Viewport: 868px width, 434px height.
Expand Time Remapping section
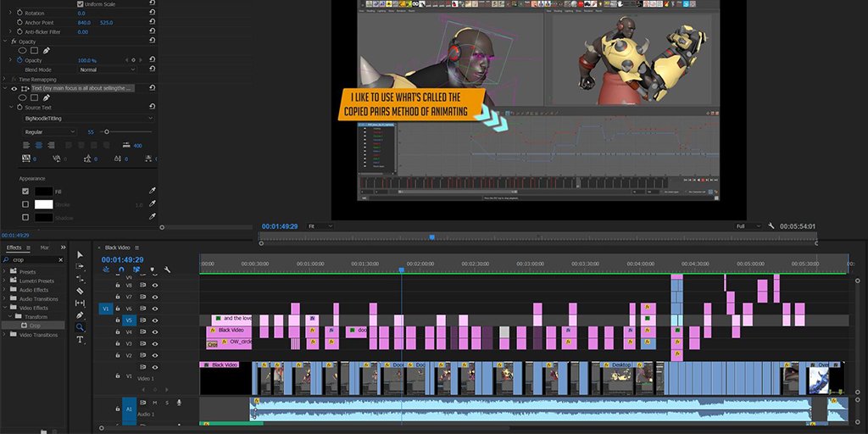tap(4, 79)
